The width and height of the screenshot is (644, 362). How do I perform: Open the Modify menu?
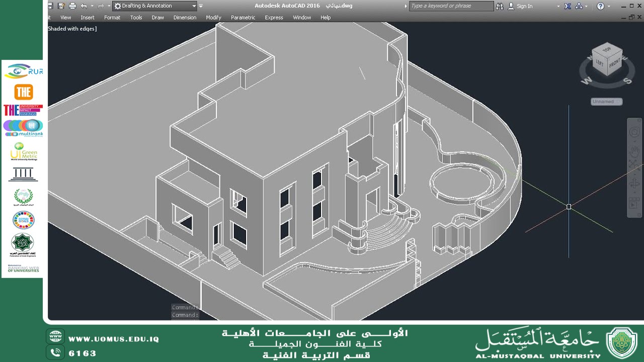pyautogui.click(x=213, y=18)
